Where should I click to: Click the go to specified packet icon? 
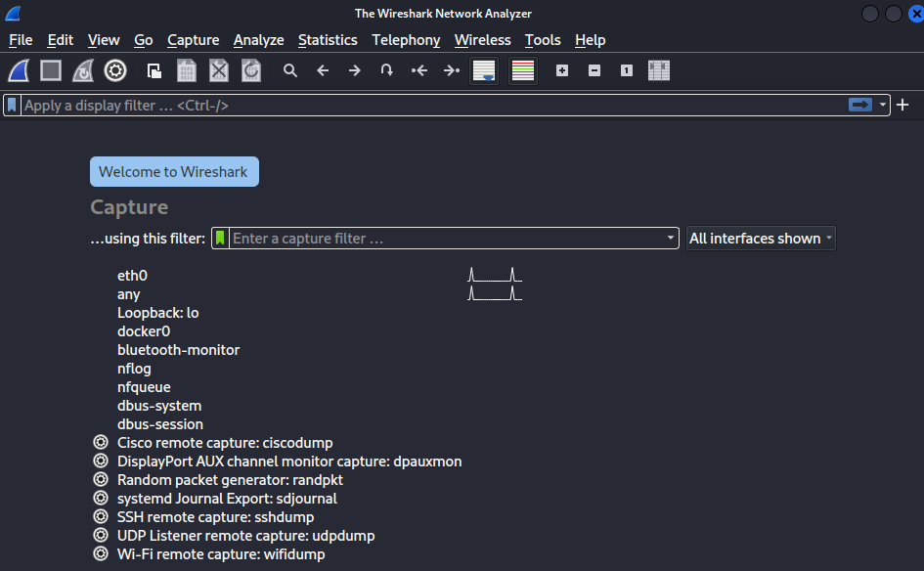[386, 70]
